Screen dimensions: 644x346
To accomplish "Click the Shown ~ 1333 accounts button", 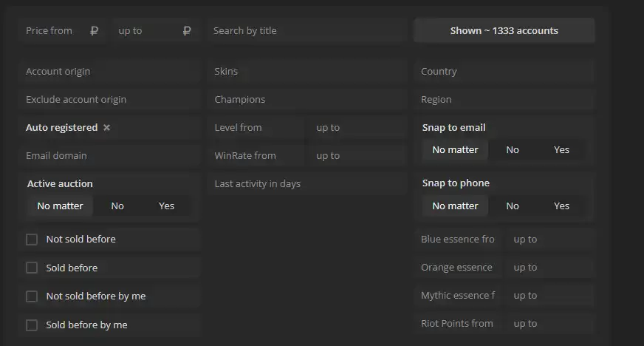I will (x=504, y=31).
